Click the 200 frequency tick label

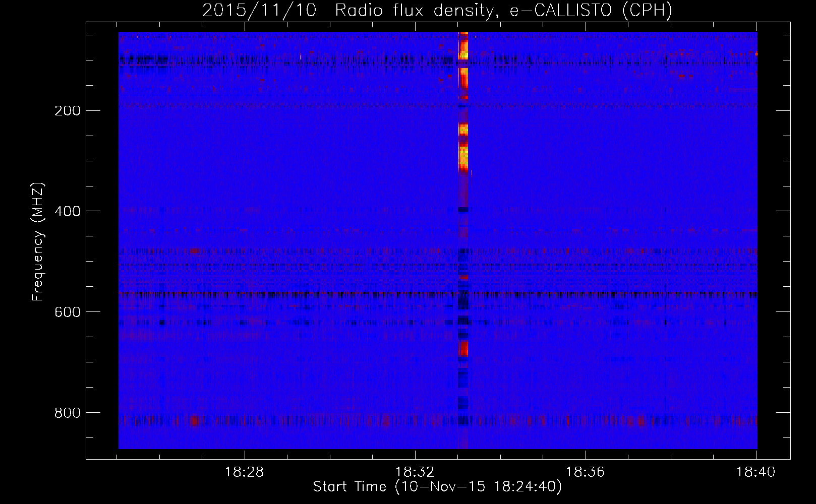coord(67,110)
